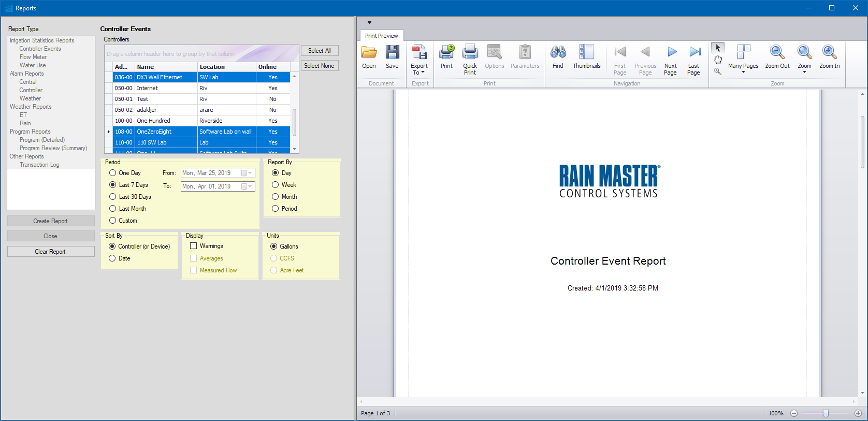Select the Transaction Log report
The height and width of the screenshot is (421, 868).
[39, 165]
